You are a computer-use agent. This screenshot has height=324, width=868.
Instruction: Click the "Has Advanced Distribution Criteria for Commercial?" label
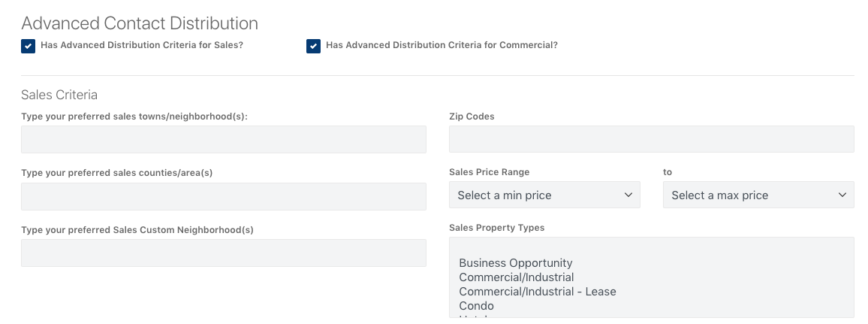point(442,45)
